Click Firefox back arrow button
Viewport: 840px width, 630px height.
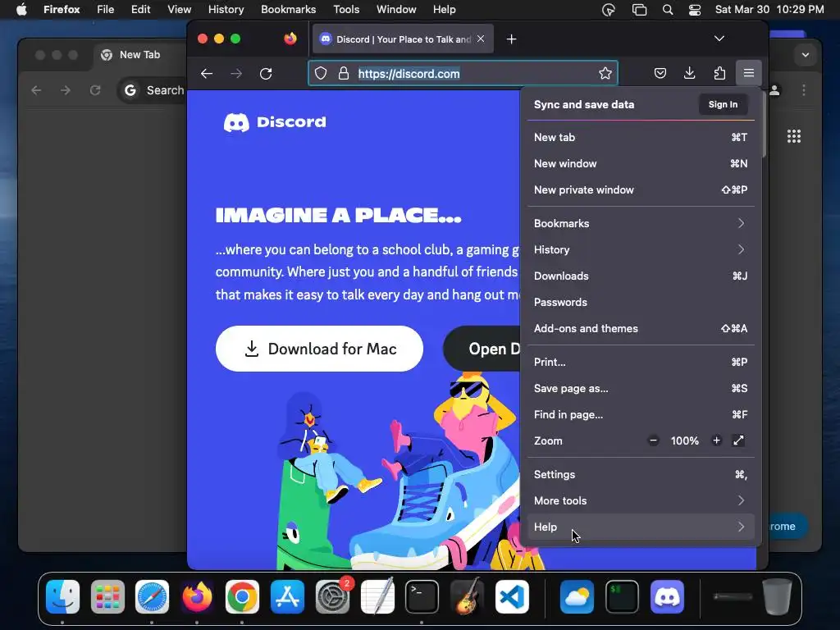(x=207, y=73)
